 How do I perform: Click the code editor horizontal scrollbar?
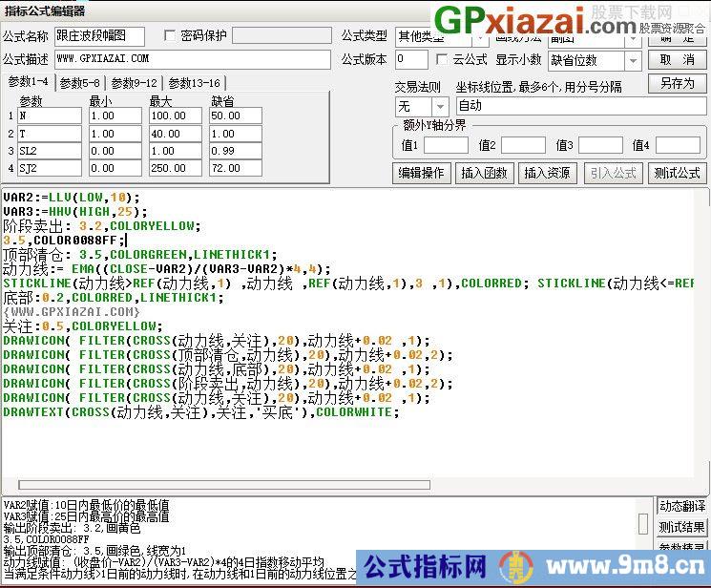coord(224,485)
